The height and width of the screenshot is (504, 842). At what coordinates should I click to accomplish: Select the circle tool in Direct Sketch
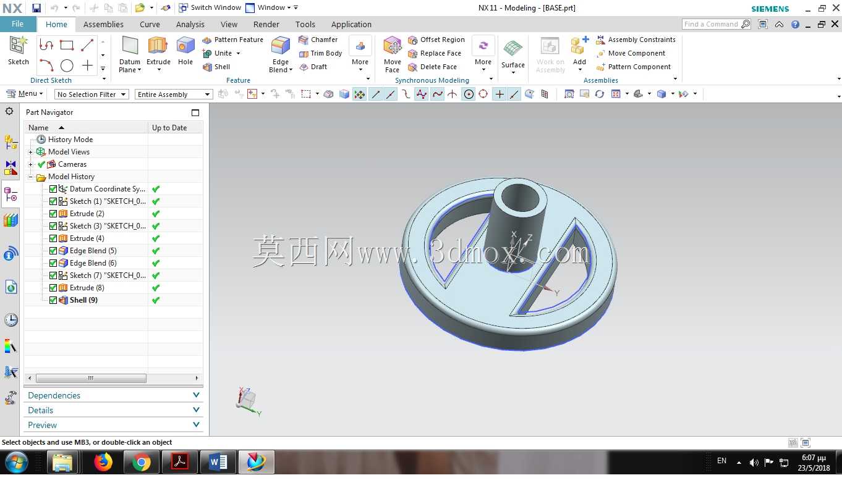[x=67, y=65]
